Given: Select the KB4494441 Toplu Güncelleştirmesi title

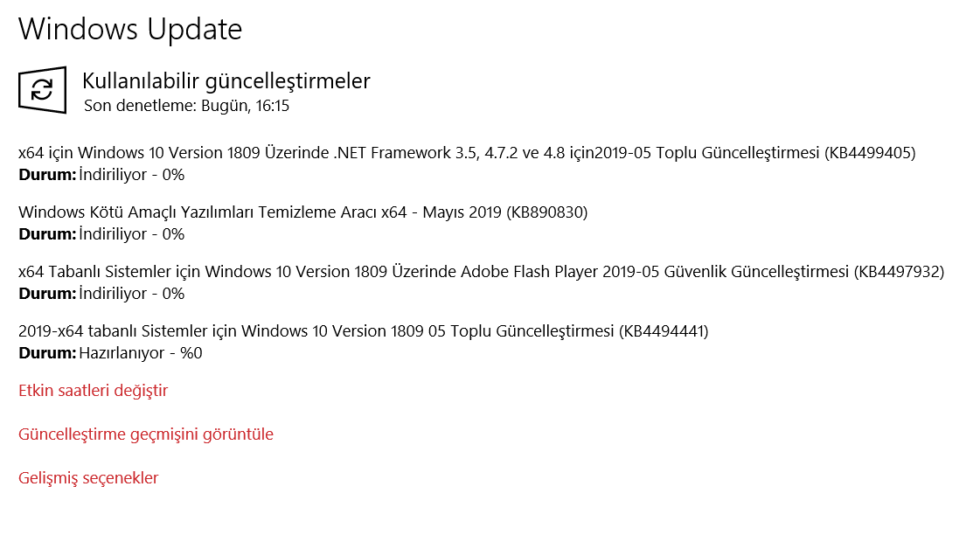Looking at the screenshot, I should click(x=363, y=331).
